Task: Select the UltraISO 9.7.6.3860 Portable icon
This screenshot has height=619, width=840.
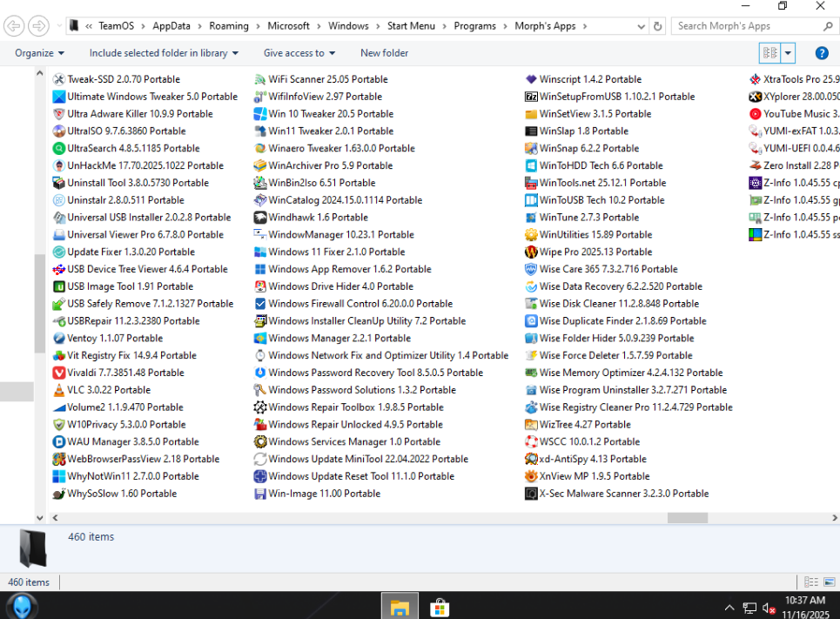Action: point(59,131)
